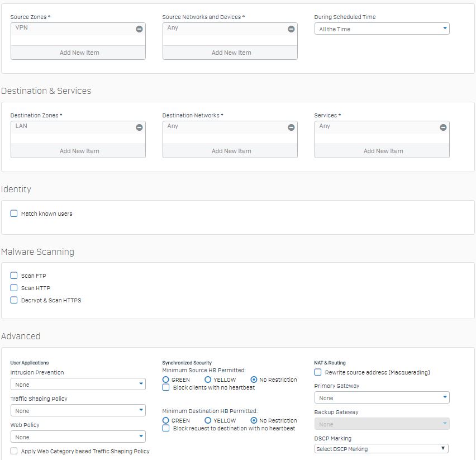Image resolution: width=476 pixels, height=460 pixels.
Task: Add New Item to Source Zones
Action: coord(78,53)
